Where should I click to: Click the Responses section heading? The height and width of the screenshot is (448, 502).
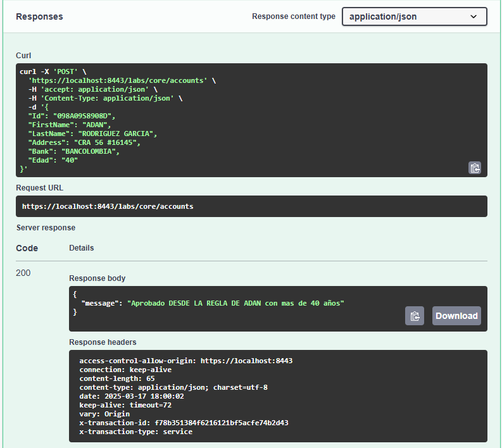click(x=39, y=16)
